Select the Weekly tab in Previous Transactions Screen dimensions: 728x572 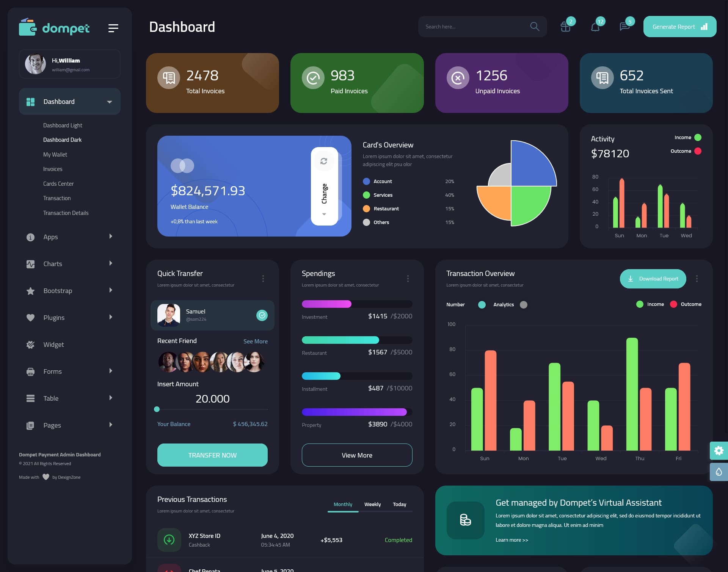(372, 504)
